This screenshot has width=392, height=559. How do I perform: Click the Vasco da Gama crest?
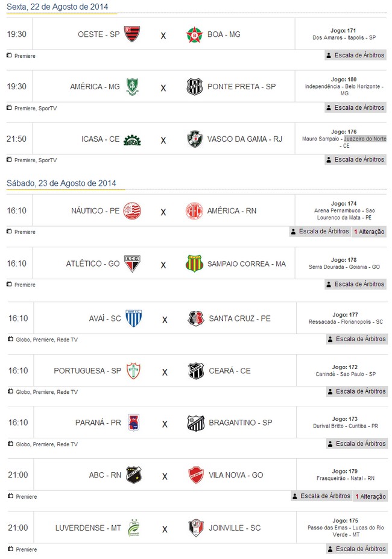(x=194, y=139)
